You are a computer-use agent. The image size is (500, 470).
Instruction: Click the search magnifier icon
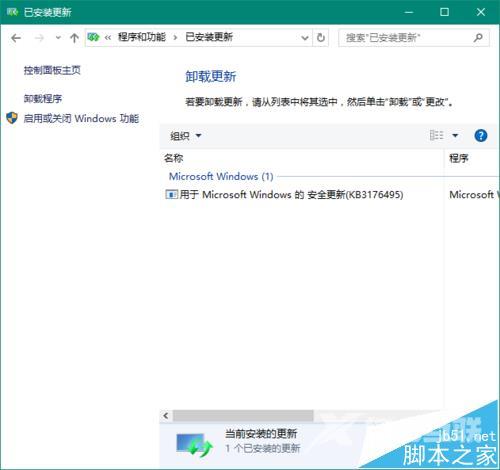pyautogui.click(x=478, y=38)
